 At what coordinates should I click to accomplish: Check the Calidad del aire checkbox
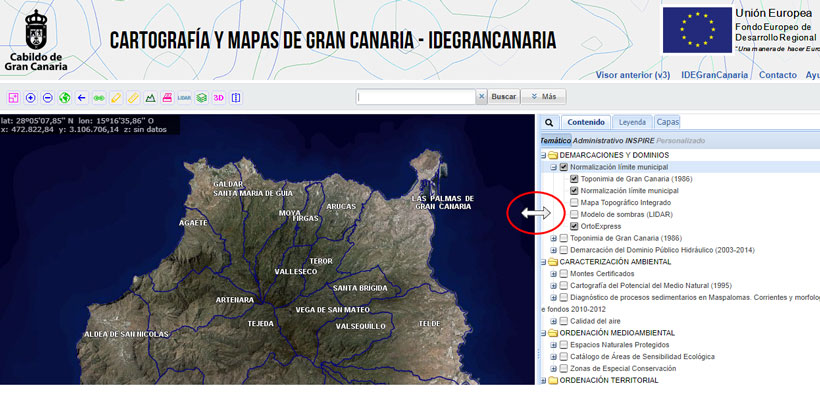(x=563, y=321)
